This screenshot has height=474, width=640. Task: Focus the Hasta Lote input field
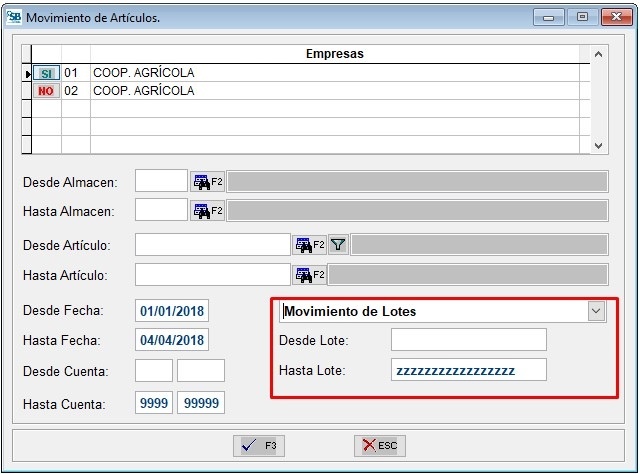(x=468, y=370)
